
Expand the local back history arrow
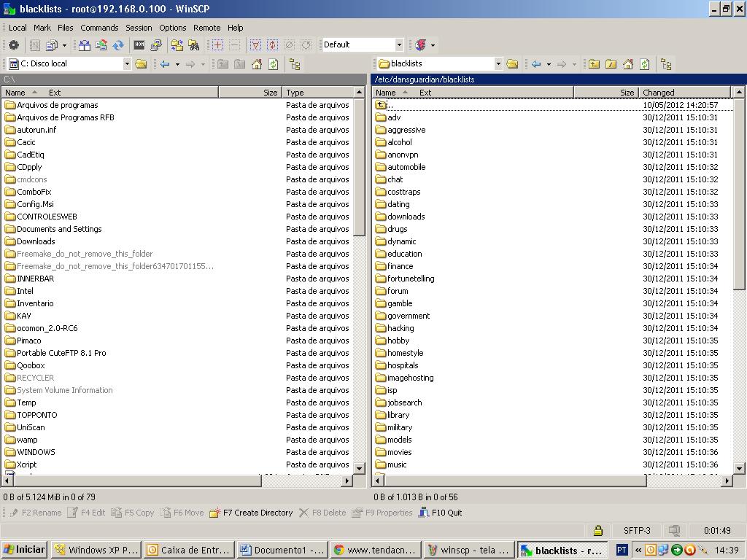(x=177, y=64)
